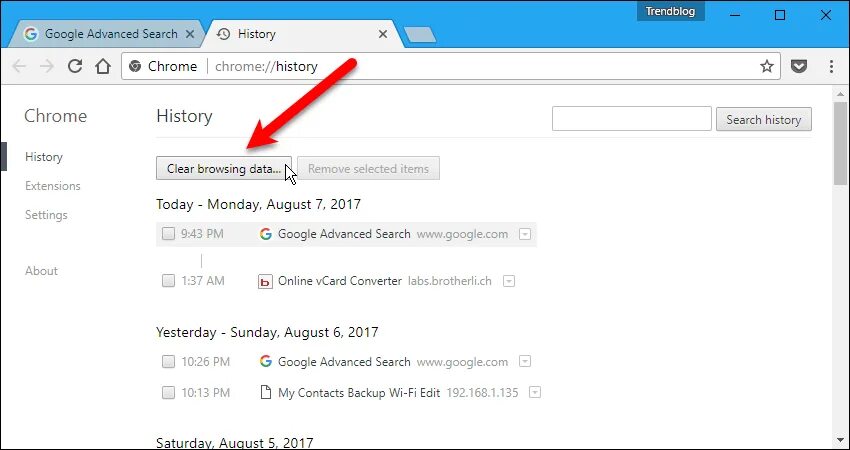Open the Chrome three-dot menu

(x=831, y=66)
